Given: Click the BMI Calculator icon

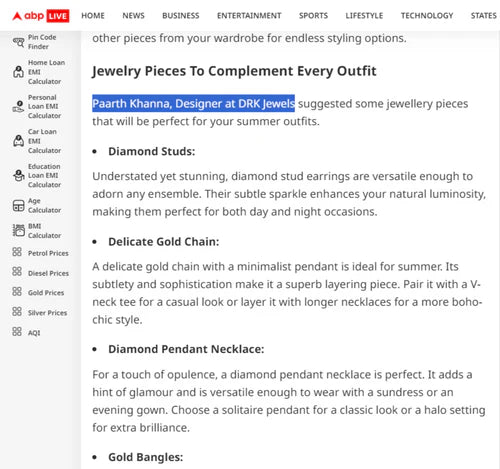Looking at the screenshot, I should coord(18,230).
